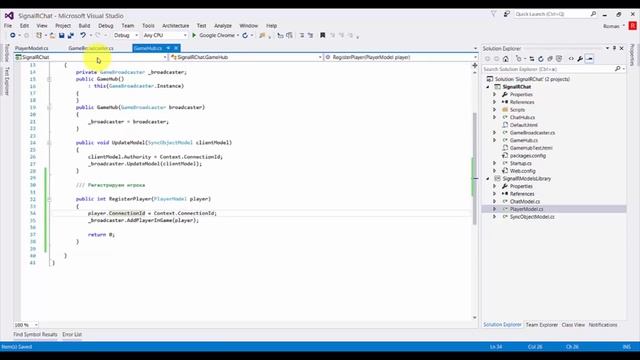
Task: Expand the Scripts folder
Action: click(495, 110)
